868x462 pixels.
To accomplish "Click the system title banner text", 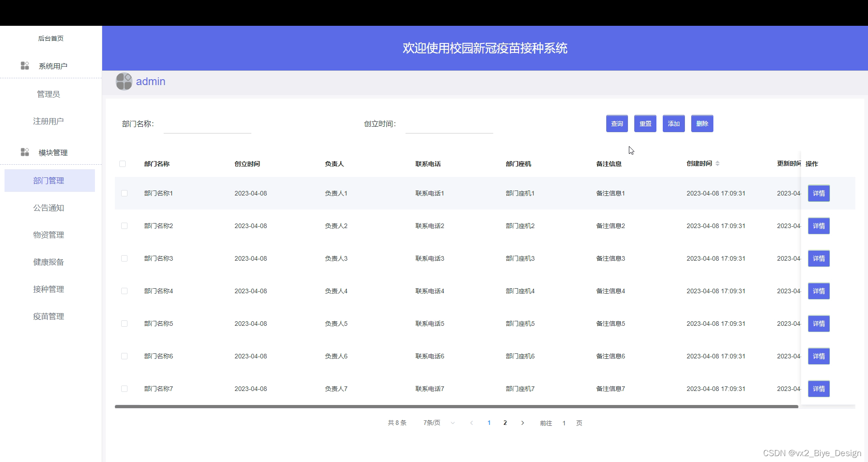I will point(485,48).
